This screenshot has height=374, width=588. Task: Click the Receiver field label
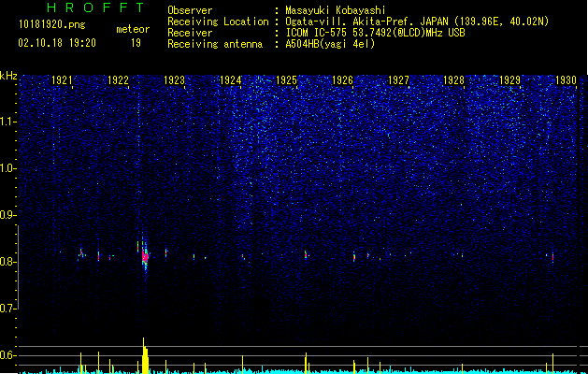click(x=190, y=33)
